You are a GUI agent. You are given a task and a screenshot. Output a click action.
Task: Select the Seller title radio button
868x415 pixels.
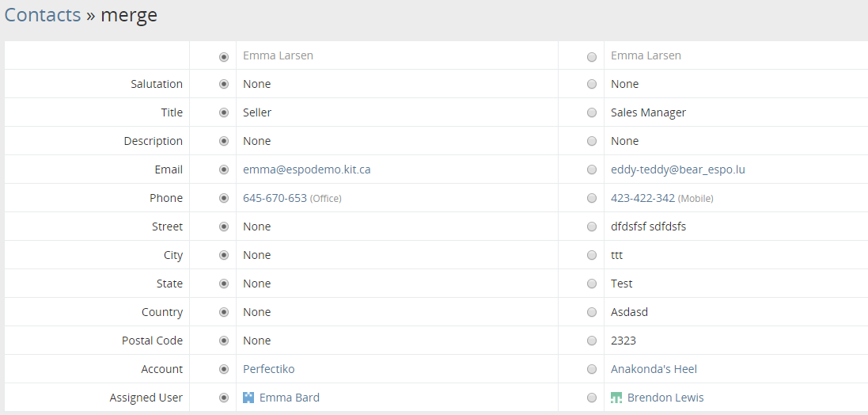224,112
